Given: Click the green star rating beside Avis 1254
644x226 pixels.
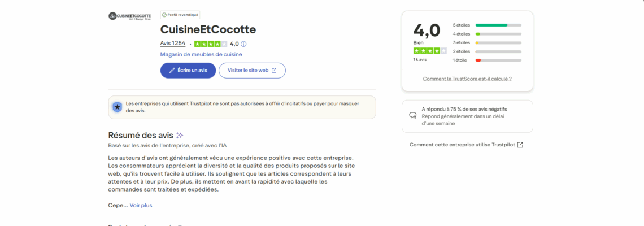Looking at the screenshot, I should pos(211,44).
